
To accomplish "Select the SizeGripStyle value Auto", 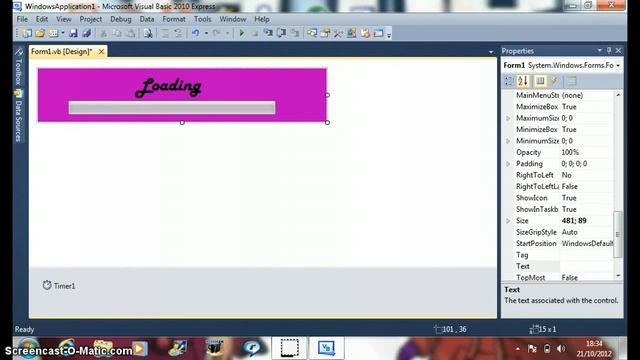I will pos(569,232).
